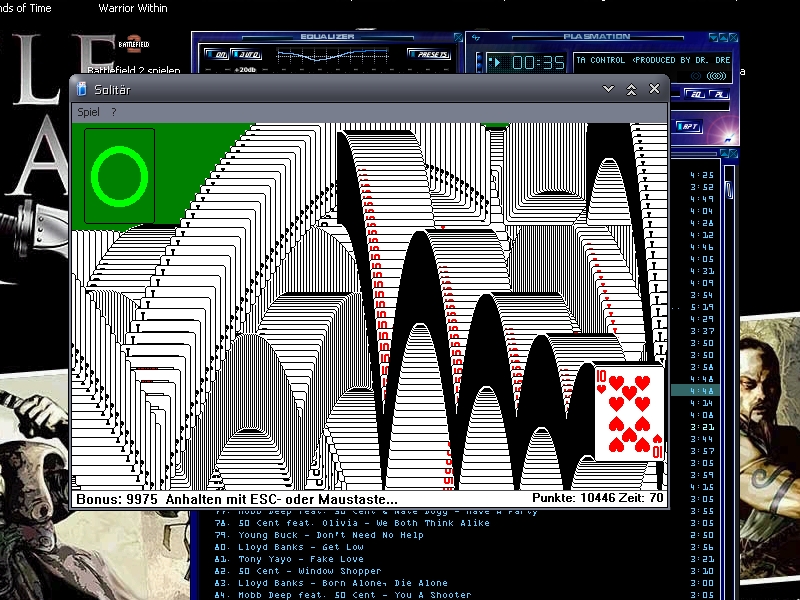Select the Warrior Within desktop icon label

coord(133,8)
